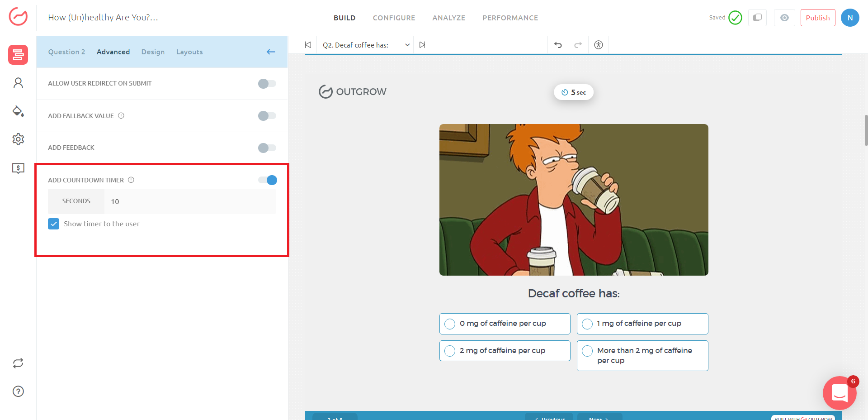Click the Fry drinking coffee image
This screenshot has width=868, height=420.
tap(574, 200)
